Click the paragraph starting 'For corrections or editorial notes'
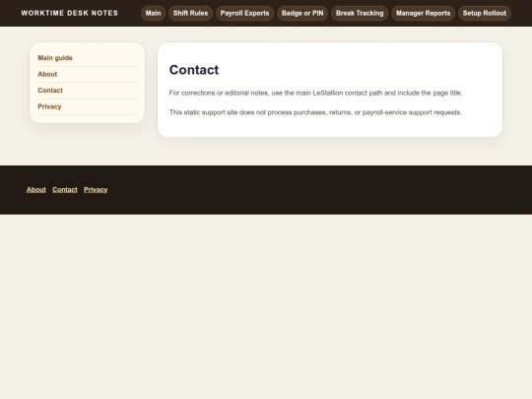Image resolution: width=532 pixels, height=399 pixels. tap(315, 93)
